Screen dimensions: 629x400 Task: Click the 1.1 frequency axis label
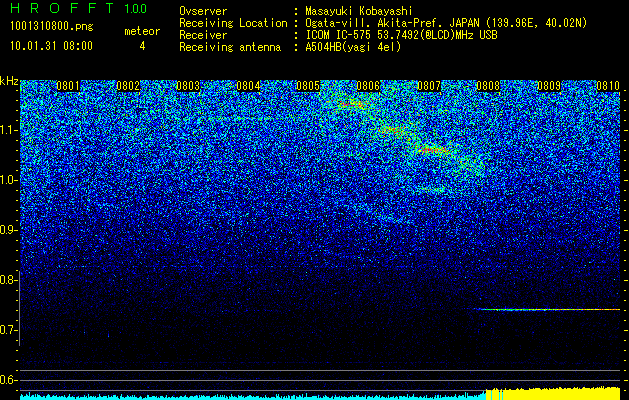pos(8,130)
